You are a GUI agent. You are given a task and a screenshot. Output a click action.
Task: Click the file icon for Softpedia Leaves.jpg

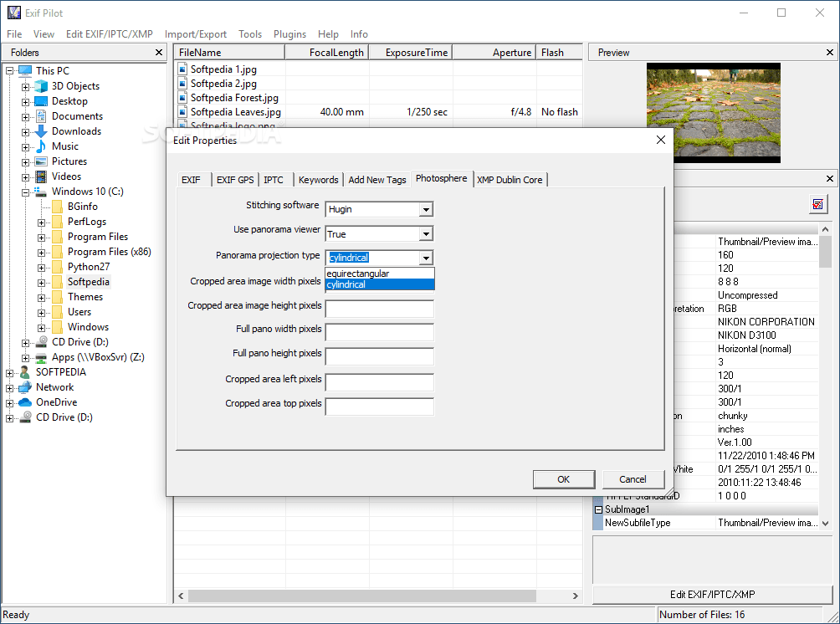(x=182, y=112)
